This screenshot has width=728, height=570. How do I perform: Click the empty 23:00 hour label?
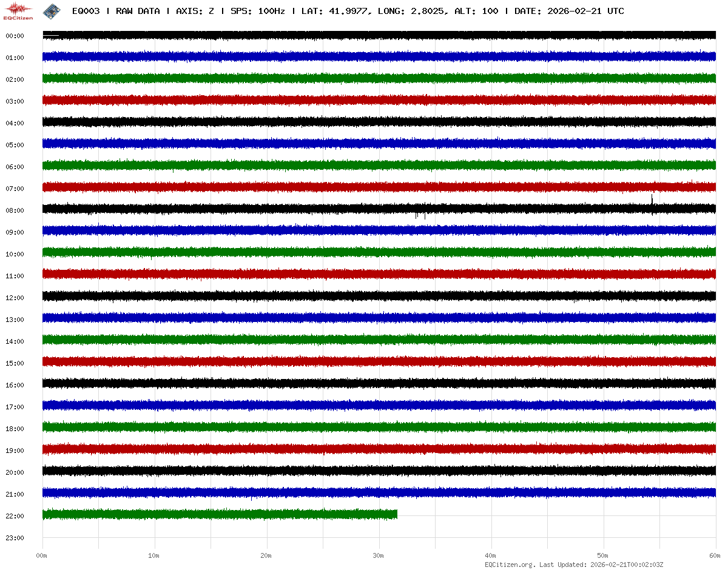pos(15,538)
